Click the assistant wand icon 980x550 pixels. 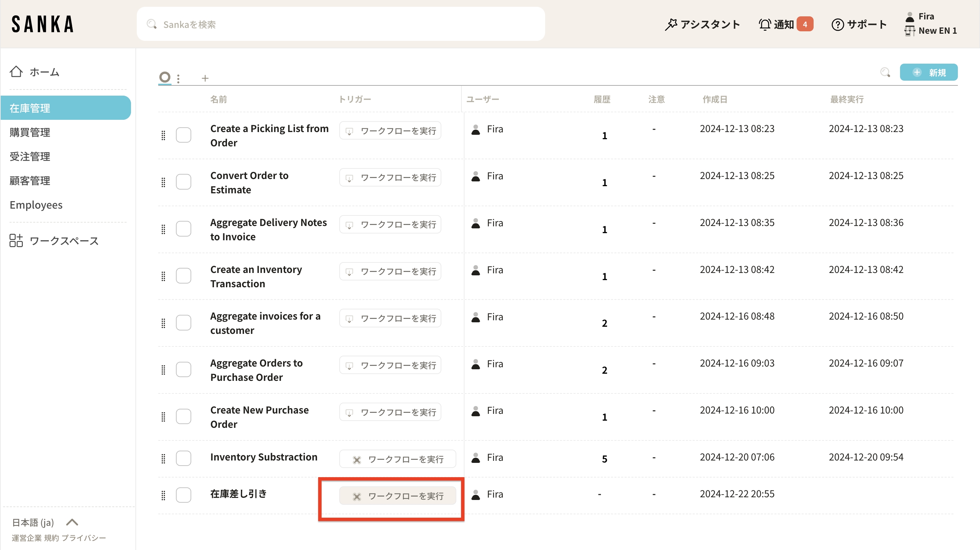[671, 25]
